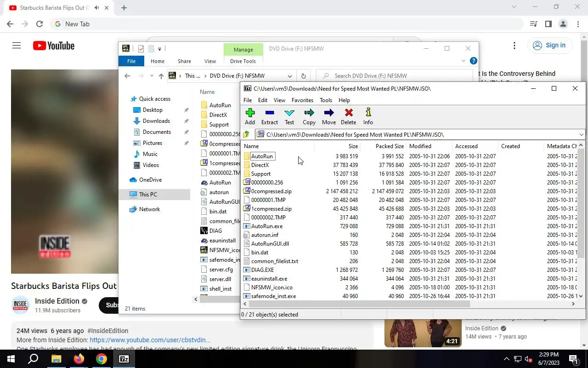Screen dimensions: 588x368
Task: Click the Chrome address bar
Action: tap(287, 24)
